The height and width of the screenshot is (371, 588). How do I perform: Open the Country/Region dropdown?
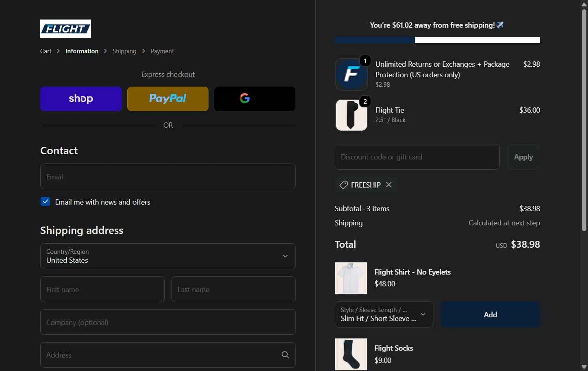(168, 256)
